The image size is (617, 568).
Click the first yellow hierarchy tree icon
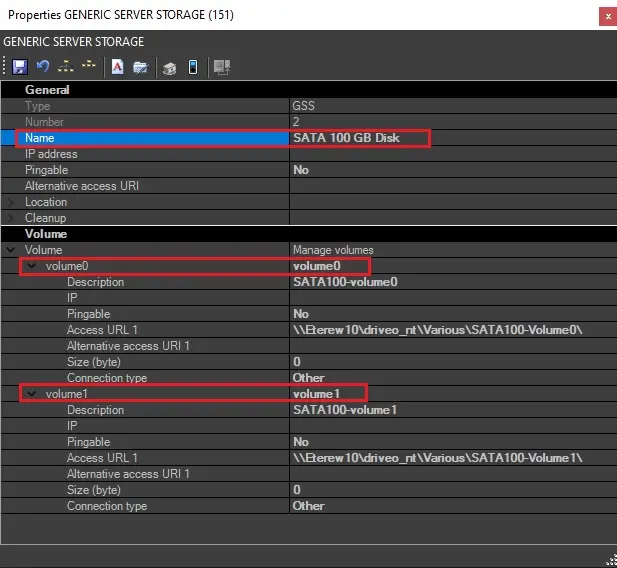pyautogui.click(x=66, y=67)
